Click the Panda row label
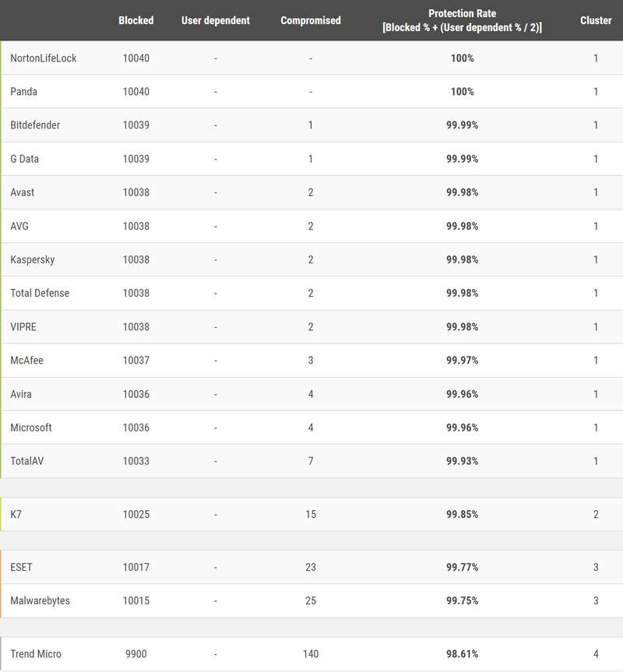Viewport: 623px width, 672px height. click(x=24, y=92)
